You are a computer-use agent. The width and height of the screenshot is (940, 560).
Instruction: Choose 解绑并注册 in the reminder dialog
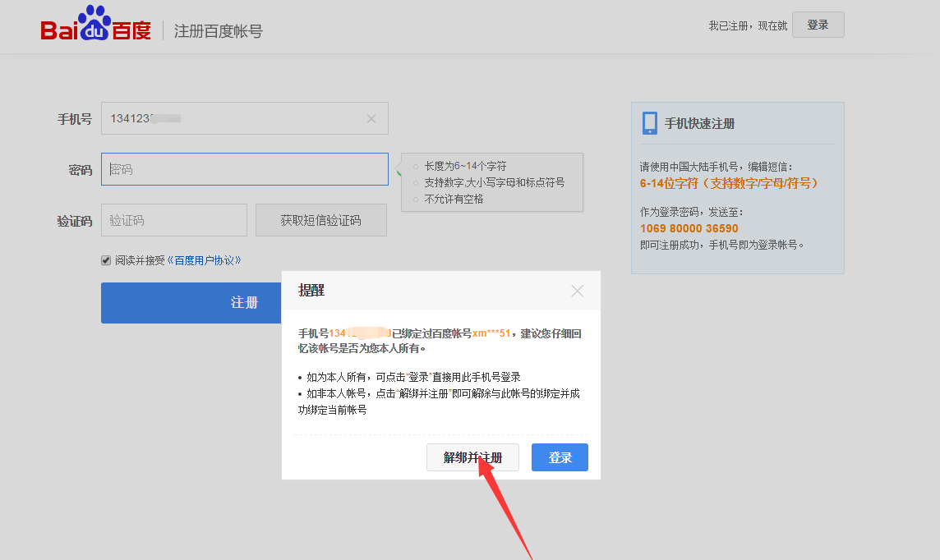[x=472, y=457]
